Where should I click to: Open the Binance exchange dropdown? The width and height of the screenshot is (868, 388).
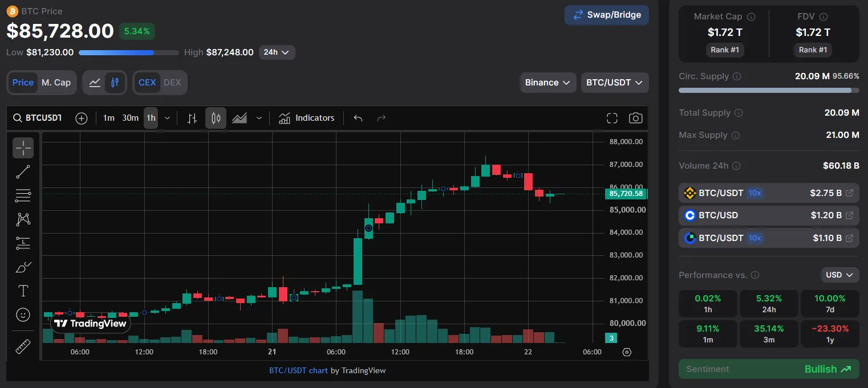(x=547, y=83)
